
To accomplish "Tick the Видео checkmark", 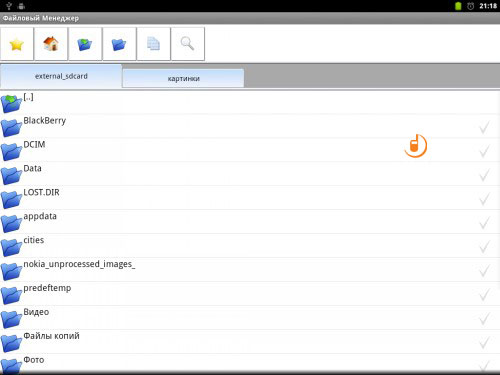I will tap(484, 320).
